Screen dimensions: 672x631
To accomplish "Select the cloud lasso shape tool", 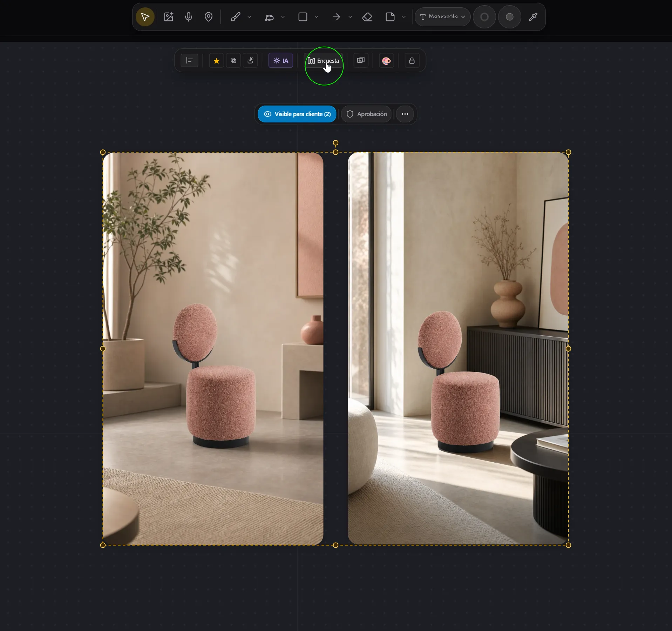I will [x=269, y=17].
